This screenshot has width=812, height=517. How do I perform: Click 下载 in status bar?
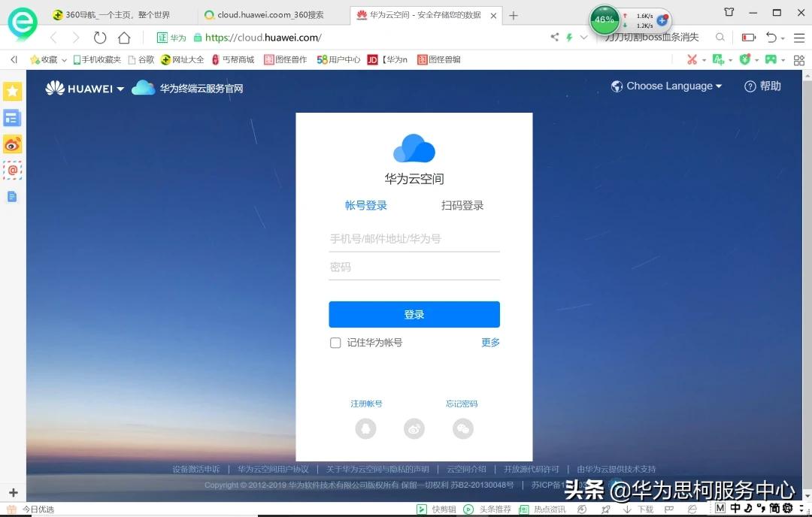click(638, 509)
